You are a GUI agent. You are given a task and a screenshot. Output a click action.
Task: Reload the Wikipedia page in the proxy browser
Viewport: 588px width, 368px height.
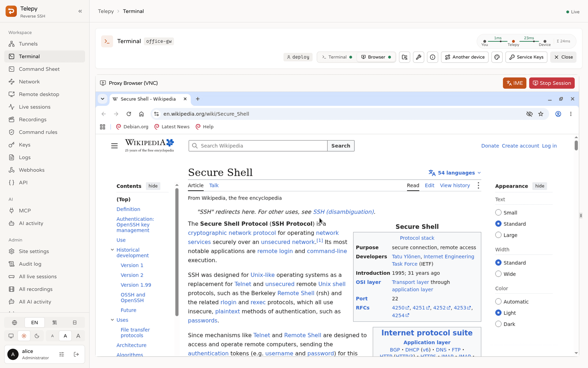(x=129, y=114)
